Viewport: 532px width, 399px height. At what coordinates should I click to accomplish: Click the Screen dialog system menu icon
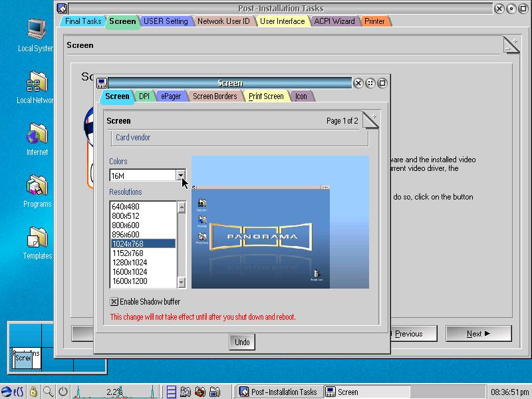102,82
